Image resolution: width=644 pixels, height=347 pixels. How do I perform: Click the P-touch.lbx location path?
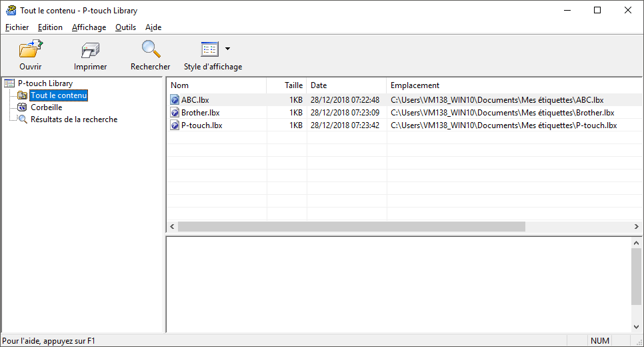(503, 125)
